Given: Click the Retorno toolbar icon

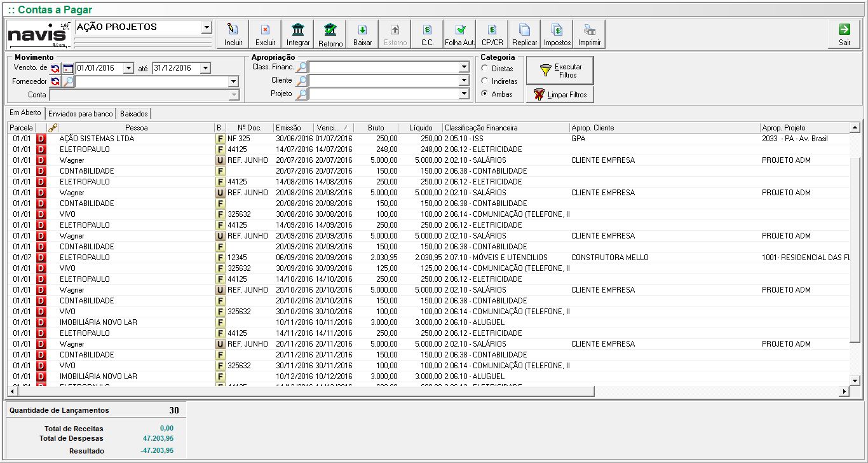Looking at the screenshot, I should tap(330, 34).
